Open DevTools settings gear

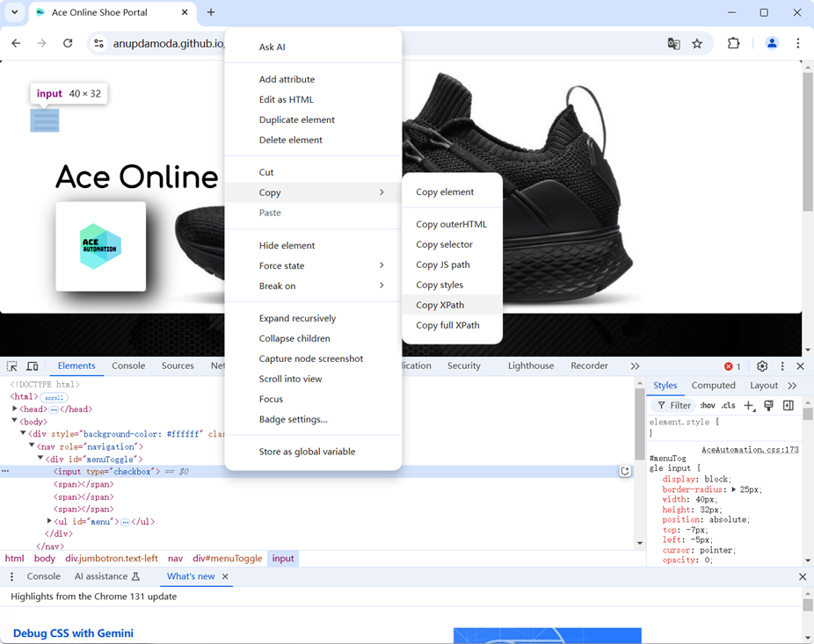(x=762, y=365)
